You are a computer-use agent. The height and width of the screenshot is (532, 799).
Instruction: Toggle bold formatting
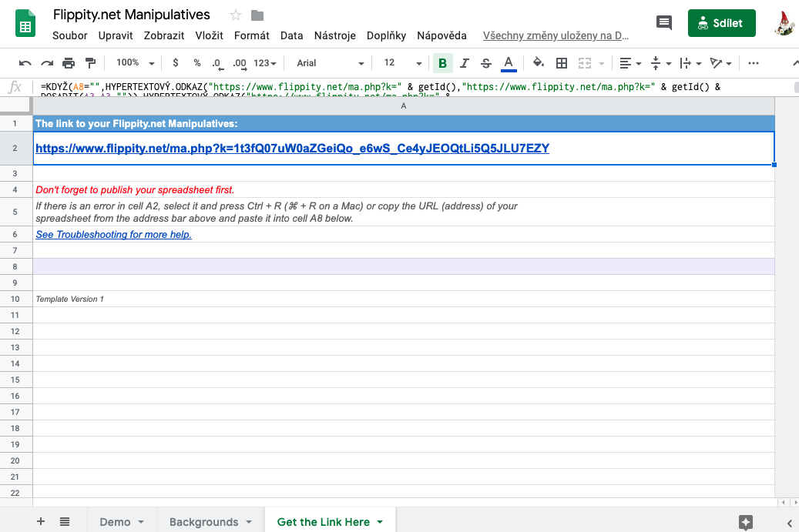(442, 63)
